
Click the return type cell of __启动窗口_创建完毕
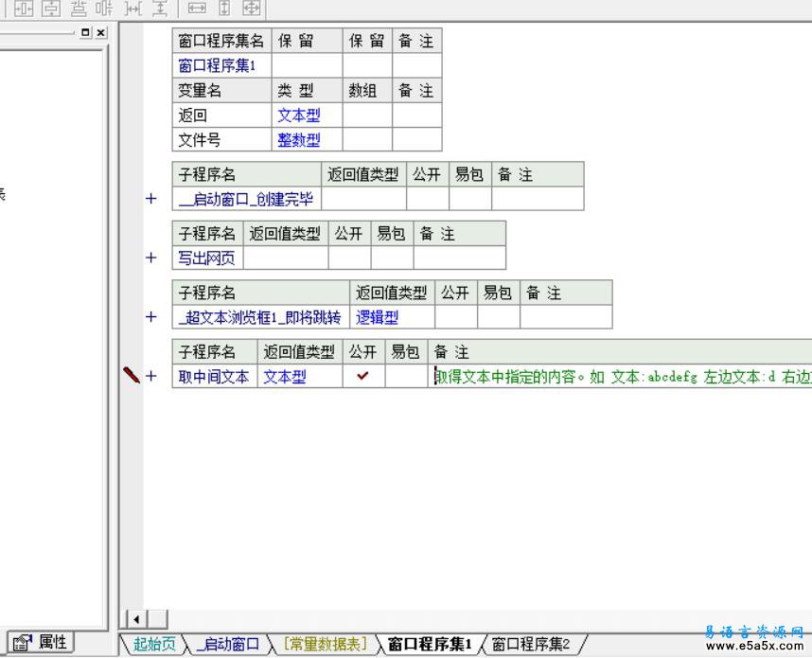click(x=364, y=199)
